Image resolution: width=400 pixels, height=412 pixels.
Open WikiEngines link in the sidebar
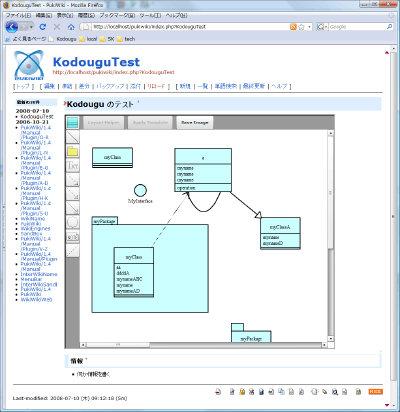[x=35, y=229]
